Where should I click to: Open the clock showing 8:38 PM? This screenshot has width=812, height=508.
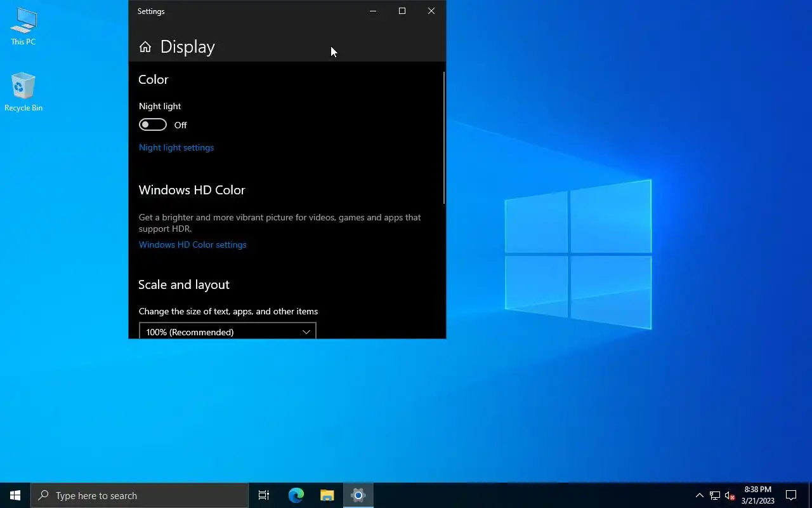758,495
